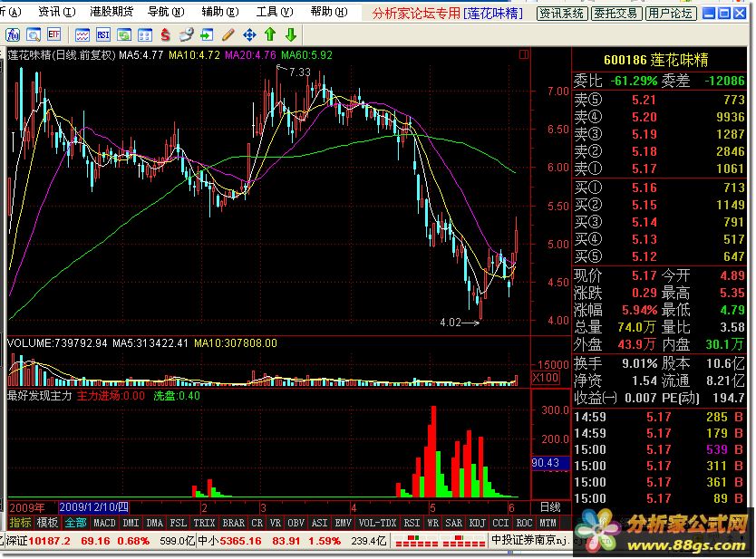This screenshot has width=756, height=559.
Task: Click the 资讯系统 button
Action: point(562,14)
